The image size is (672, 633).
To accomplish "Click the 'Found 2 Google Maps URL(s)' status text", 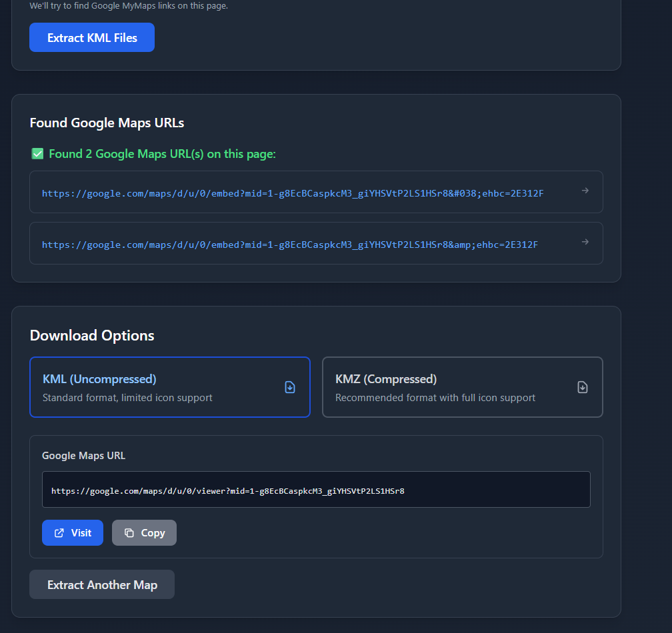I will tap(163, 154).
